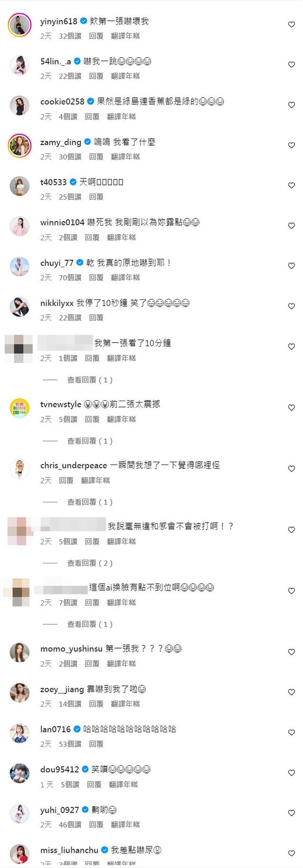
Task: Toggle the like heart on momo_yushinsu's comment
Action: tap(292, 652)
